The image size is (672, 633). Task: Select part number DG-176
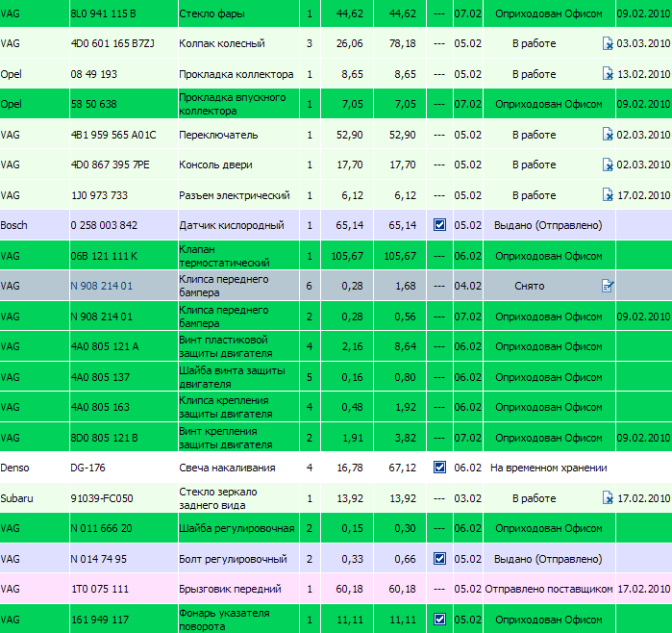tap(87, 468)
